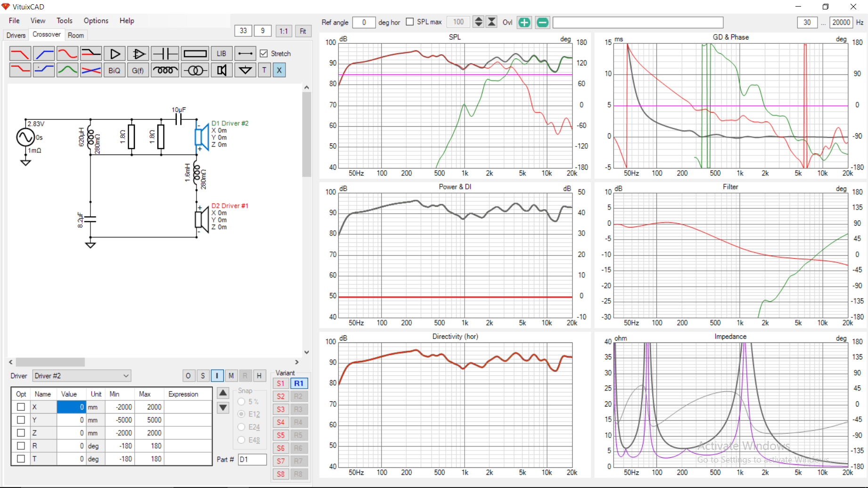Switch to the Drivers tab
The image size is (868, 488).
point(16,35)
